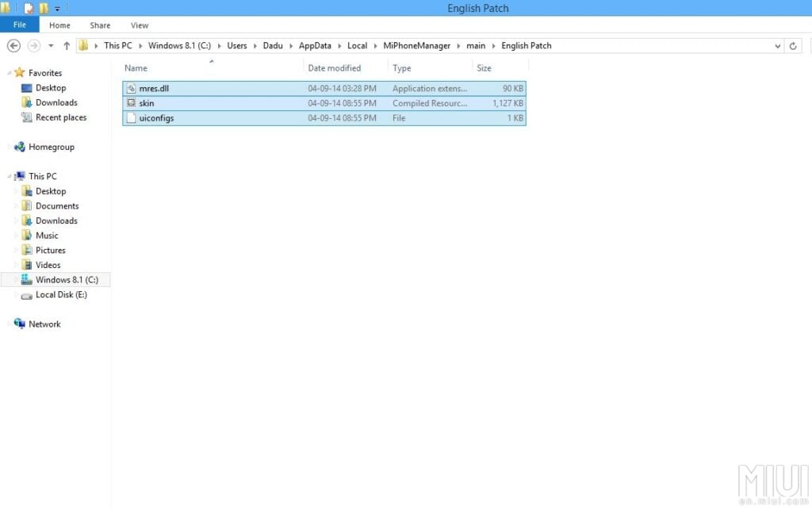Click the date 04-09-14 03:28 PM
Screen dimensions: 812x510
click(343, 89)
